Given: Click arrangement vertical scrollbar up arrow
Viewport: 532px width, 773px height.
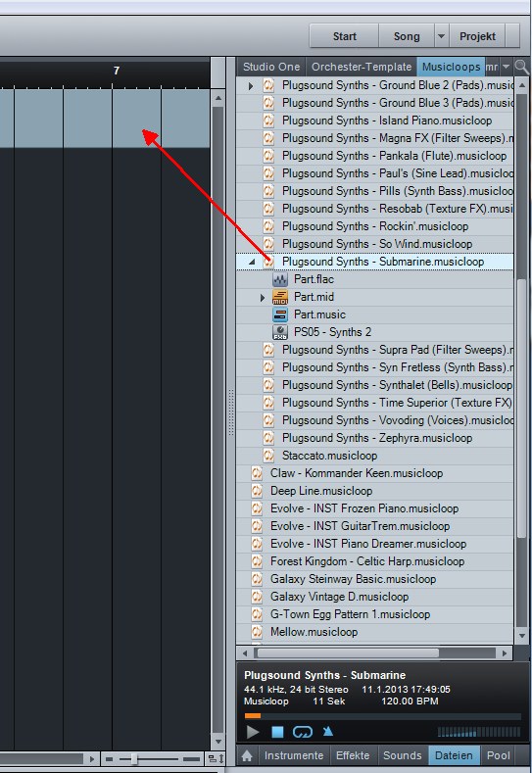Looking at the screenshot, I should (x=218, y=98).
